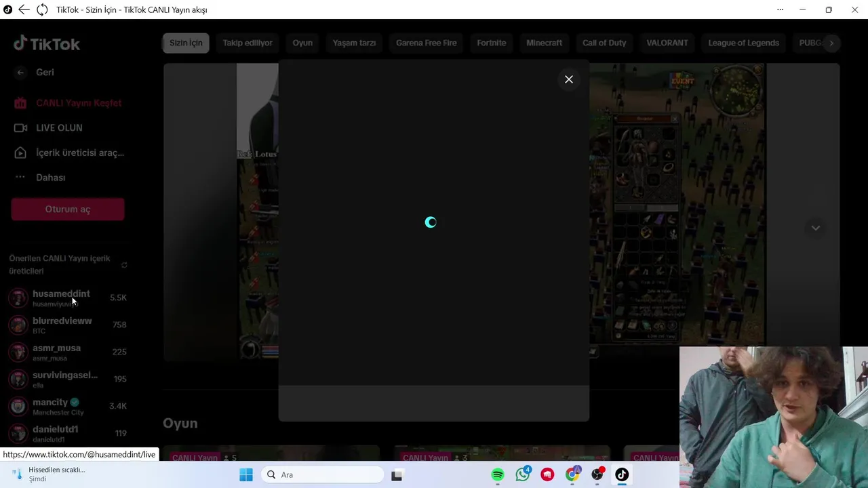The height and width of the screenshot is (488, 868).
Task: Open mancity's live stream link
Action: coord(68,406)
